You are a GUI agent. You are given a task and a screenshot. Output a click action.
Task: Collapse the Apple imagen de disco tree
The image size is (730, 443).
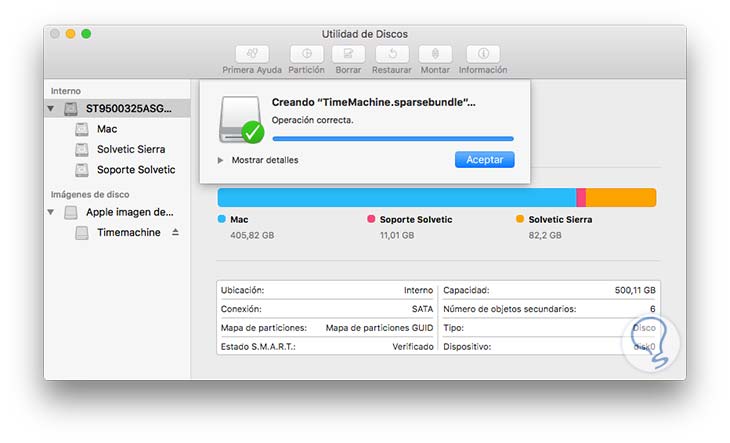tap(51, 212)
